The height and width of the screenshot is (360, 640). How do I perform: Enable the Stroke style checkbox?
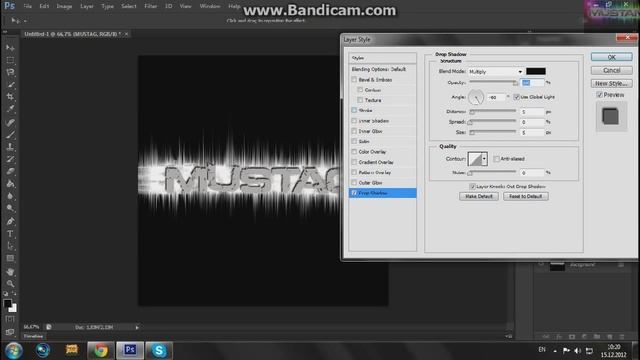[354, 110]
